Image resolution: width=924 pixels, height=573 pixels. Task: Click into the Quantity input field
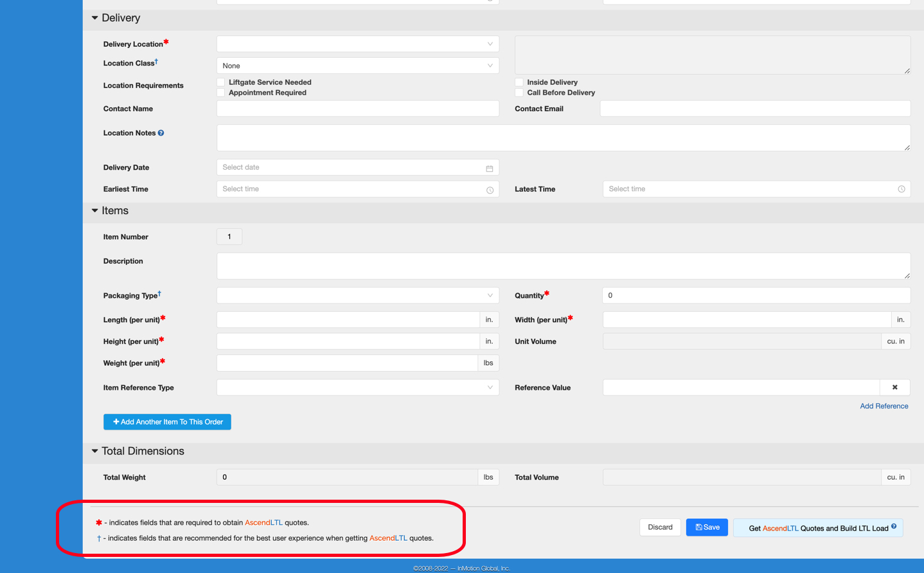tap(756, 295)
